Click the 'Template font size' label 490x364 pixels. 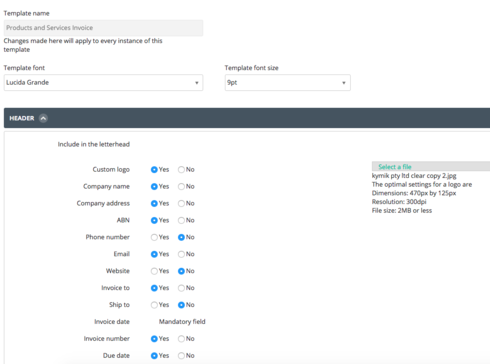coord(252,68)
